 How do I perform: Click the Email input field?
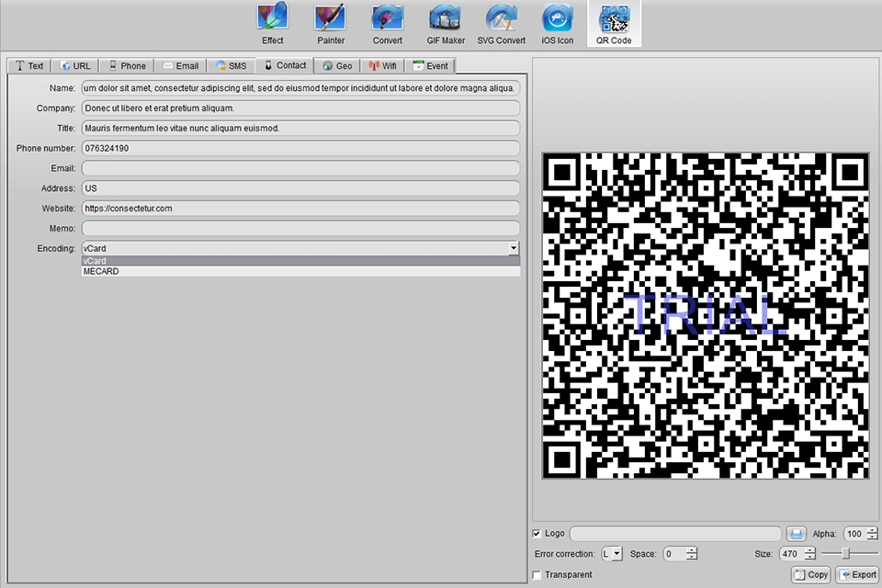click(x=300, y=167)
